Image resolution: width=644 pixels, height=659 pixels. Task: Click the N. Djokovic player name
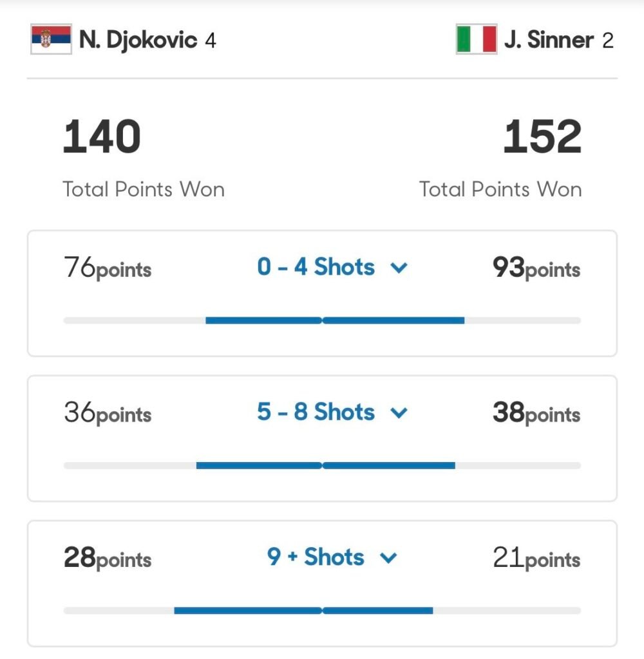point(138,40)
